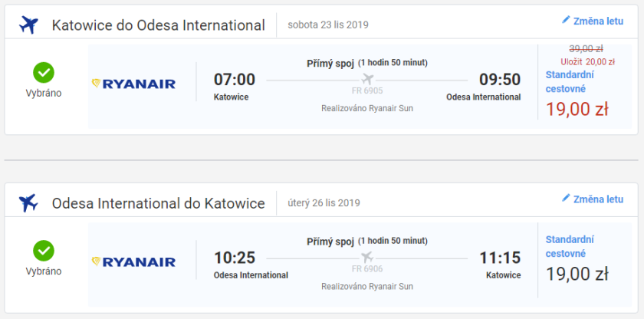644x319 pixels.
Task: Click the Ryanair logo on Odesa–Katowice flight
Action: [133, 261]
